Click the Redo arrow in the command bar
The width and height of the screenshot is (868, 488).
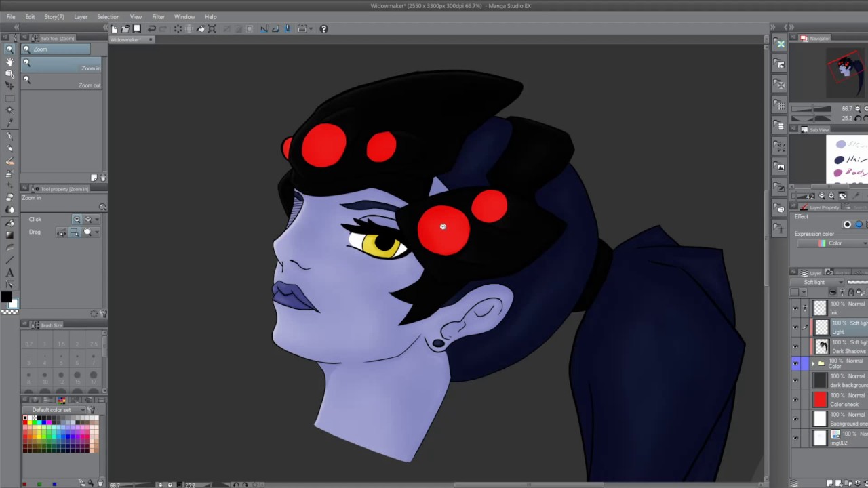[163, 28]
